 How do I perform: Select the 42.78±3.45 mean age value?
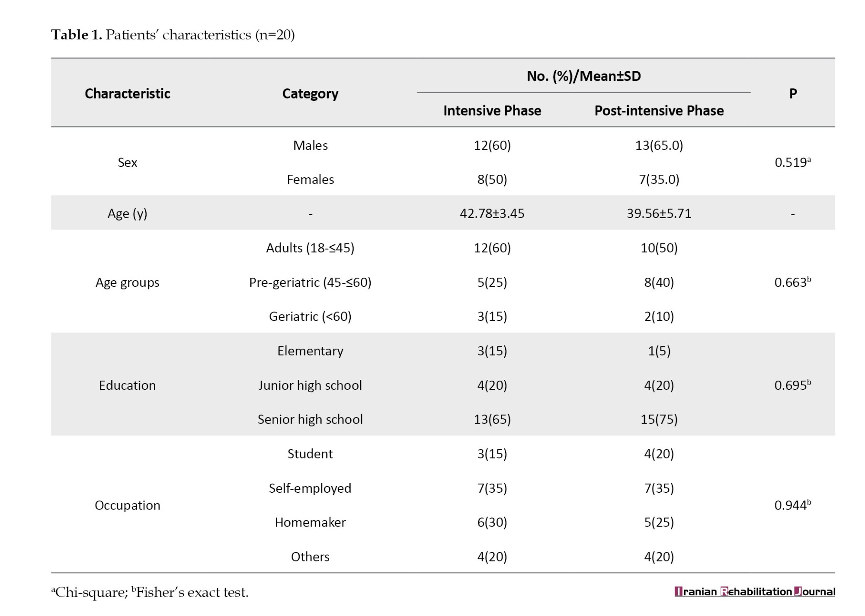click(x=492, y=213)
